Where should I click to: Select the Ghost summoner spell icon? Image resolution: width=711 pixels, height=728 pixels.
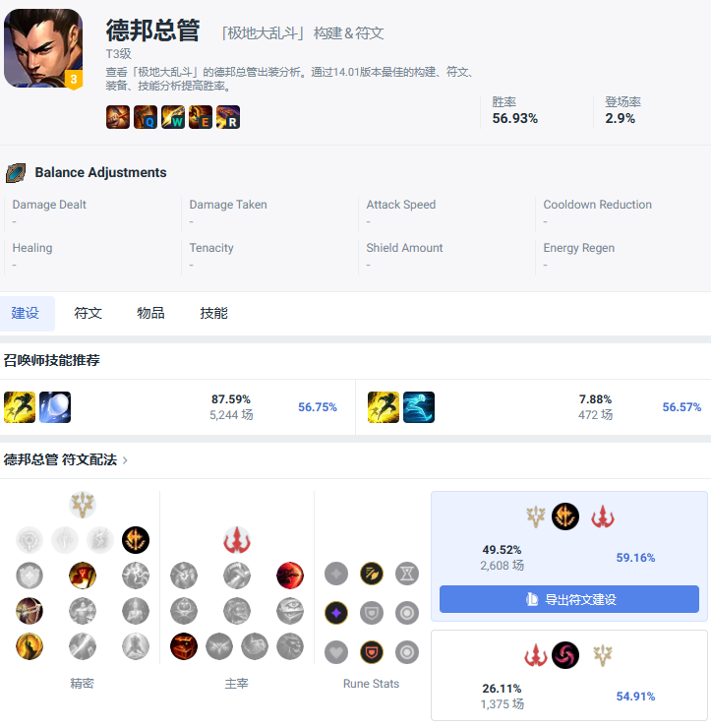pyautogui.click(x=419, y=407)
